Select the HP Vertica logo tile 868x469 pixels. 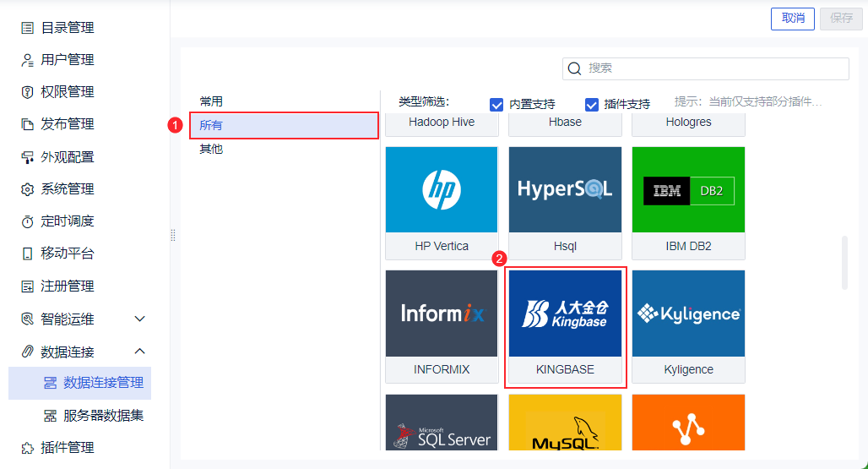442,189
